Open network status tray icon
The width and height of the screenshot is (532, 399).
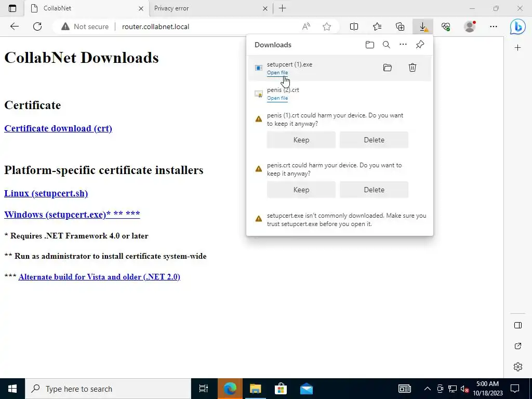pyautogui.click(x=453, y=389)
